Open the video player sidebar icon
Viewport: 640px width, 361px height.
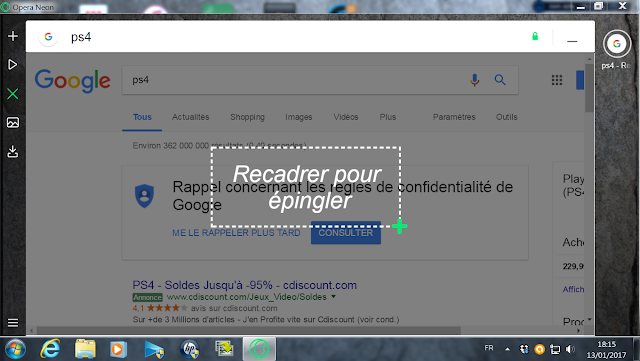[13, 65]
